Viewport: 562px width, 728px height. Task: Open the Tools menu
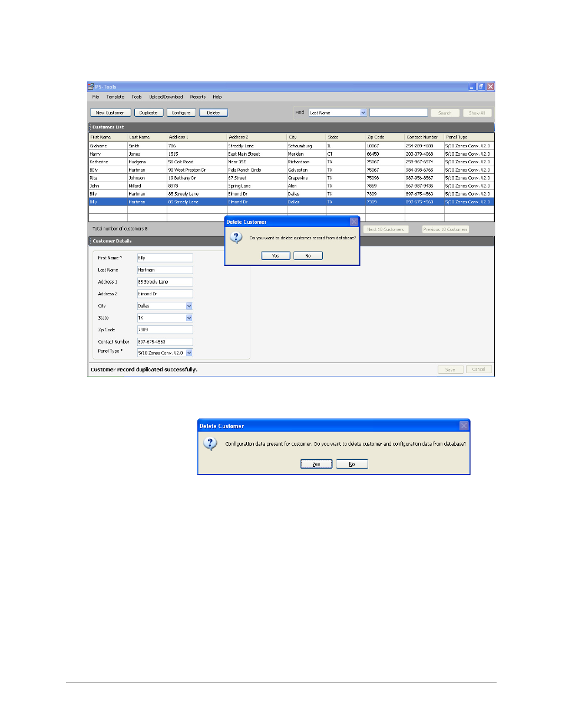tap(137, 97)
